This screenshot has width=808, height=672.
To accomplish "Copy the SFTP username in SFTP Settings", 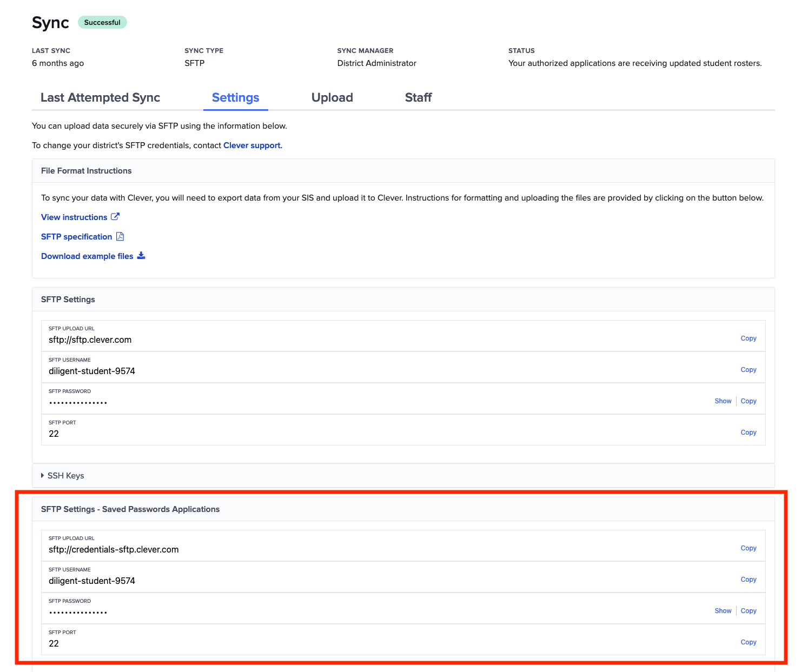I will click(748, 370).
